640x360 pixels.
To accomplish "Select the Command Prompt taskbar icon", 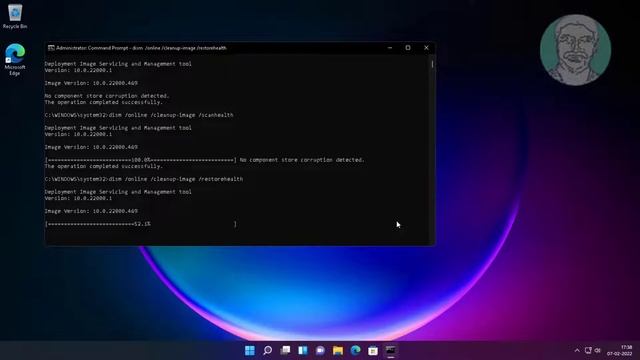I will (391, 350).
